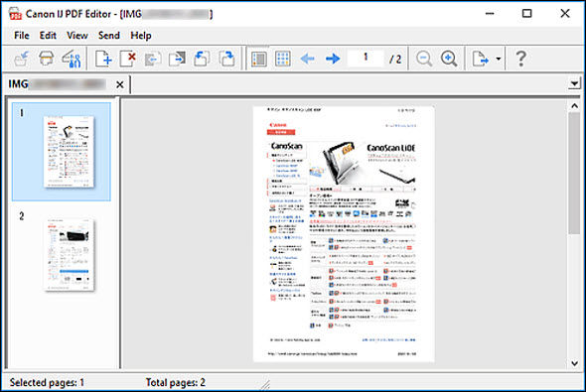Zoom in on the page
586x392 pixels.
[x=449, y=59]
